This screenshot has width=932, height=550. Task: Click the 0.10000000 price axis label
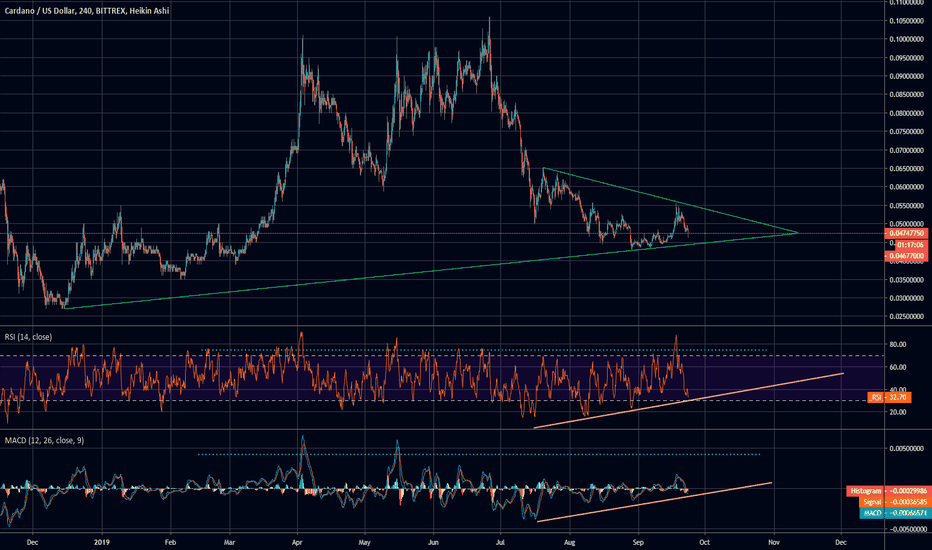coord(906,39)
